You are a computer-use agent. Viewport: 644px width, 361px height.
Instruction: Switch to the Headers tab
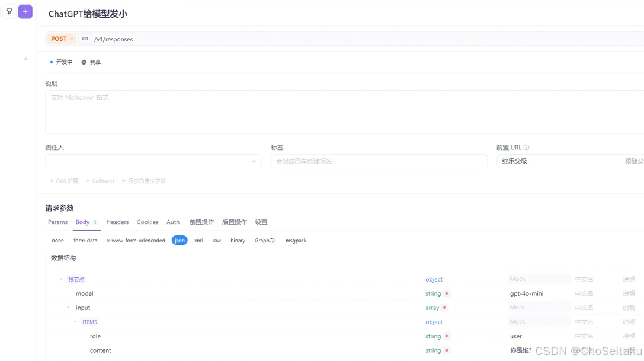(117, 222)
